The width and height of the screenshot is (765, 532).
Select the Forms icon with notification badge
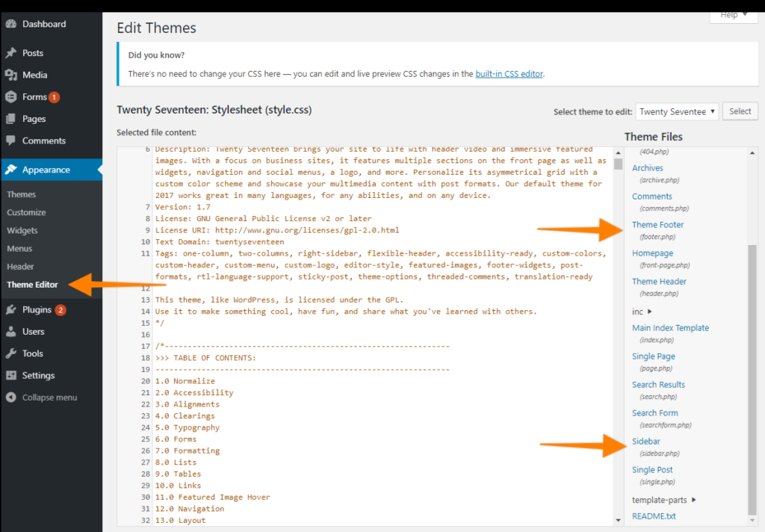pos(10,96)
